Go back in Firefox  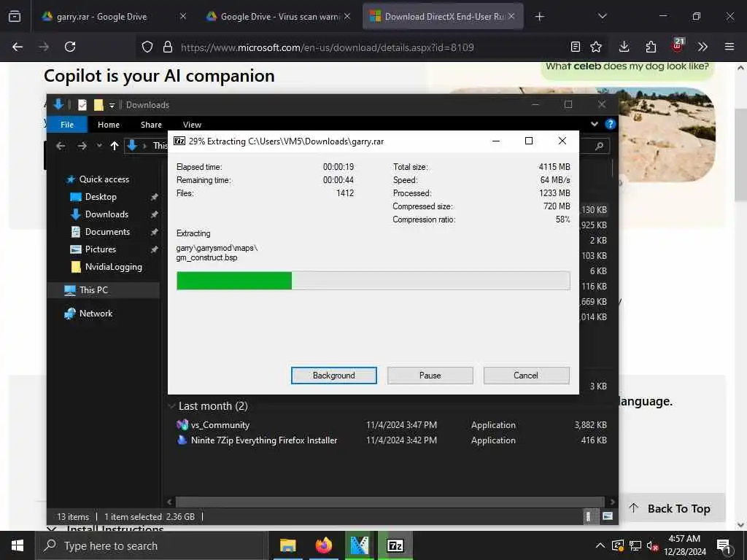[x=18, y=47]
